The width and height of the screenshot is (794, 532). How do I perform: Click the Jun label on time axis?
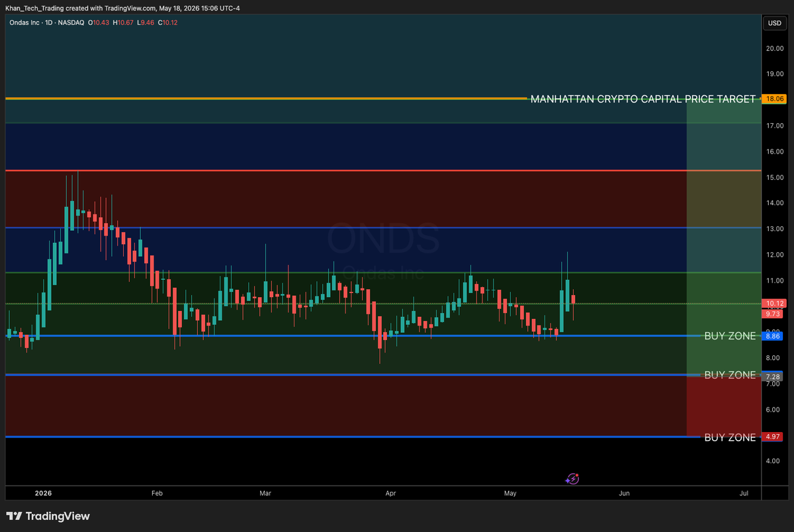click(x=624, y=493)
